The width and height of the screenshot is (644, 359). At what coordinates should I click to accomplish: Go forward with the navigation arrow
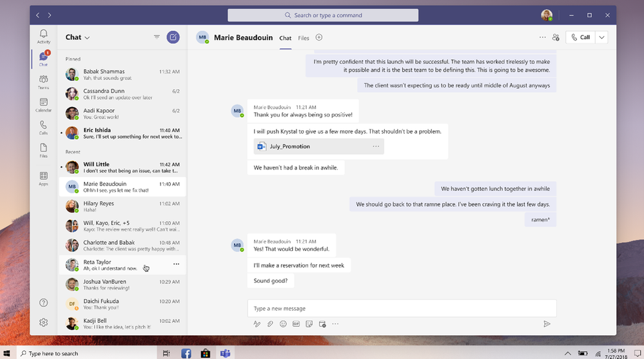[49, 15]
